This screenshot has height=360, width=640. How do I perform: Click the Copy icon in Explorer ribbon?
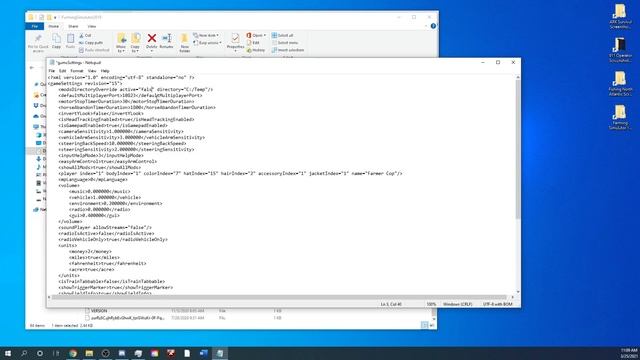56,41
